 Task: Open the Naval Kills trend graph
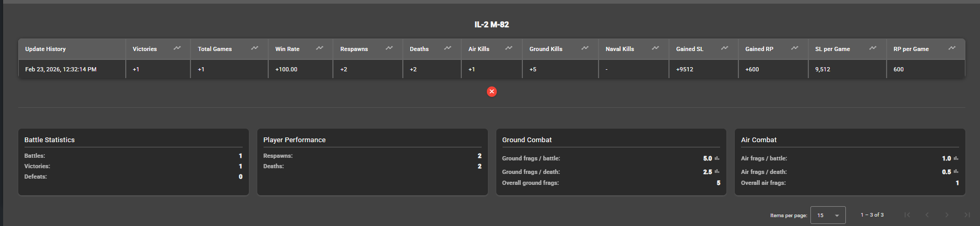[x=655, y=48]
